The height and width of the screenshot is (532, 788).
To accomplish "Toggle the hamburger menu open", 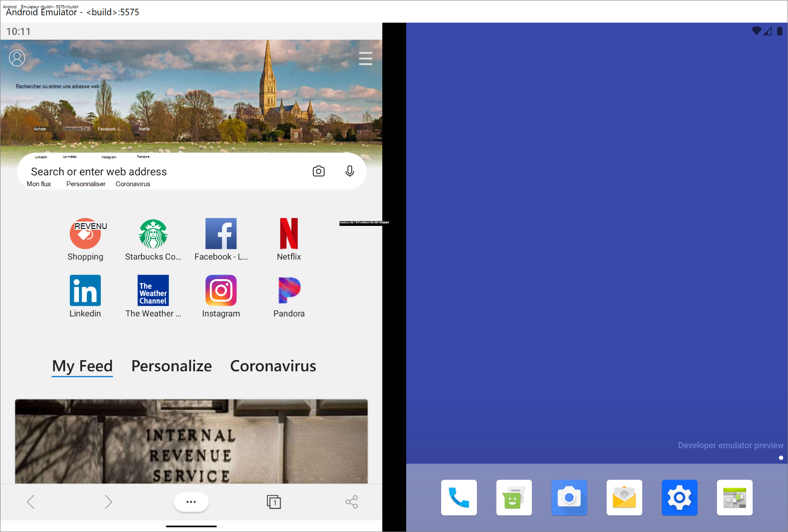I will (366, 58).
